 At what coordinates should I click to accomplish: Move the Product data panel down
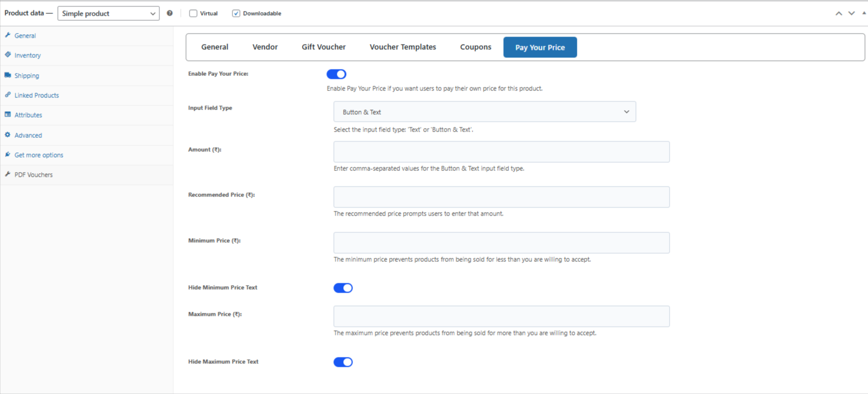click(x=851, y=13)
